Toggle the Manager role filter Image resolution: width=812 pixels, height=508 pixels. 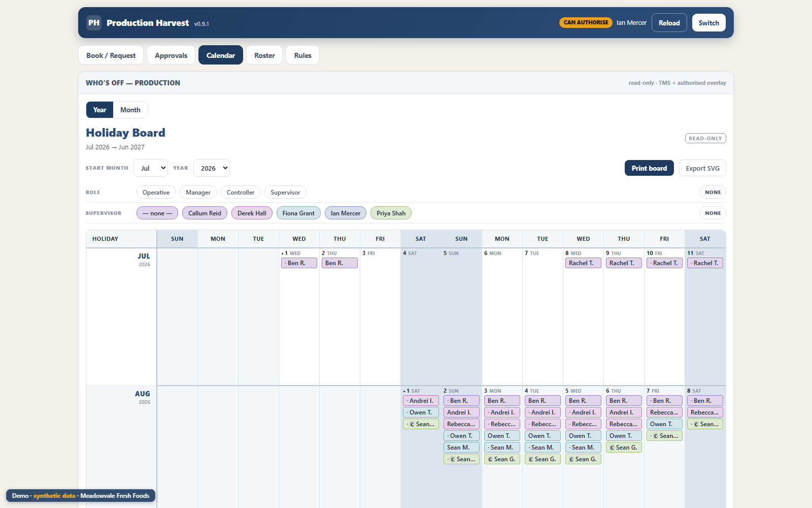coord(198,193)
